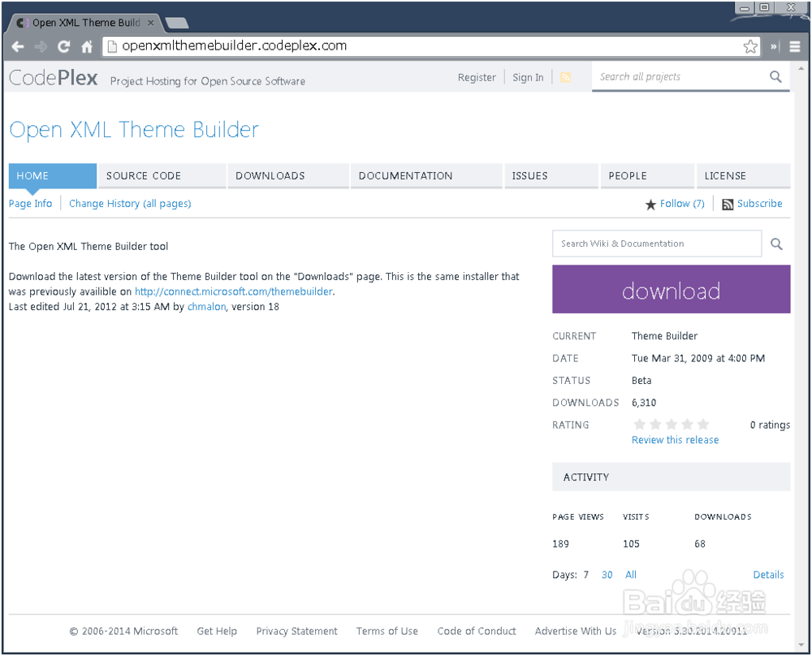Click the scrollbar down arrow

801,645
